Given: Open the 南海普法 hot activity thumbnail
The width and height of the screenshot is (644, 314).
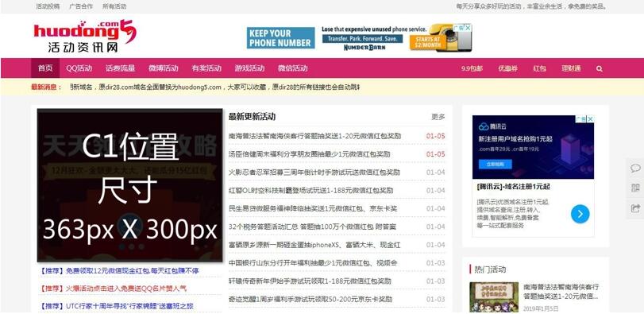Looking at the screenshot, I should click(494, 297).
